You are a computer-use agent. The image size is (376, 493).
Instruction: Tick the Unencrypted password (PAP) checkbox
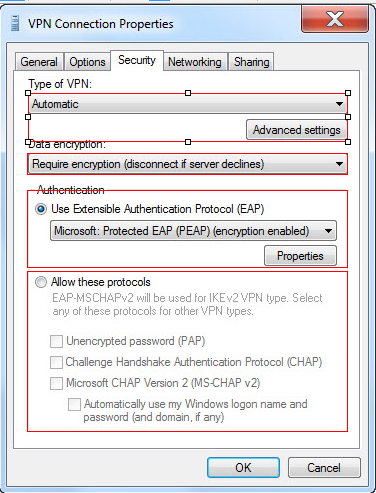[x=56, y=341]
